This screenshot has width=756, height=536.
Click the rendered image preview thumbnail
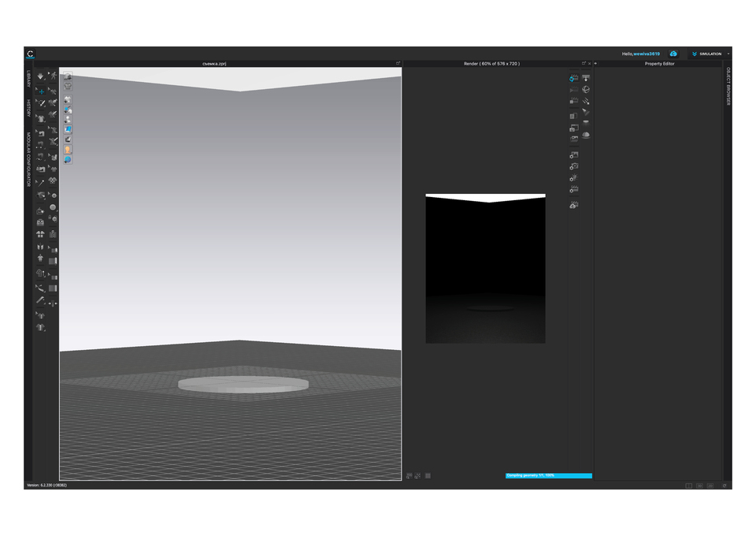coord(486,269)
